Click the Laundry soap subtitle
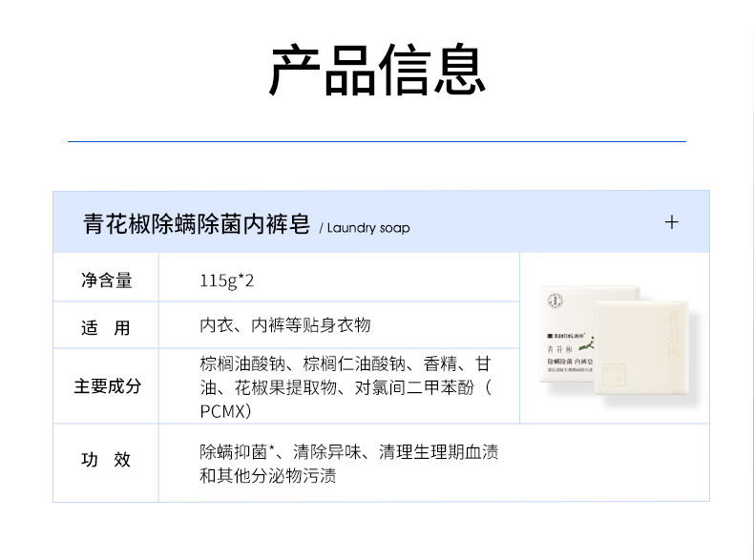Screen dimensions: 754x560 click(367, 227)
